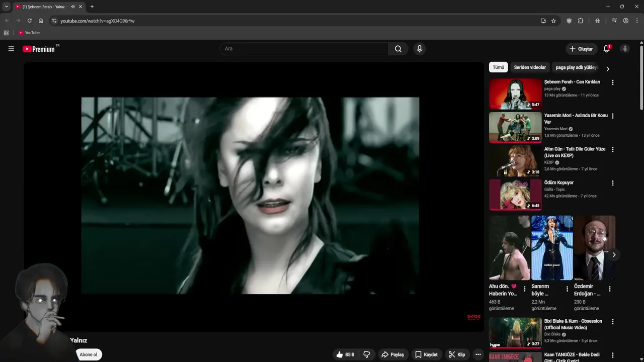Image resolution: width=644 pixels, height=362 pixels.
Task: Install app icon in address bar
Action: tap(543, 21)
